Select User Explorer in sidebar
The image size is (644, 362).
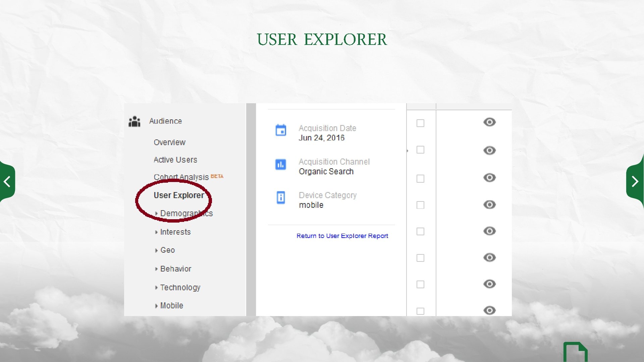pyautogui.click(x=179, y=195)
